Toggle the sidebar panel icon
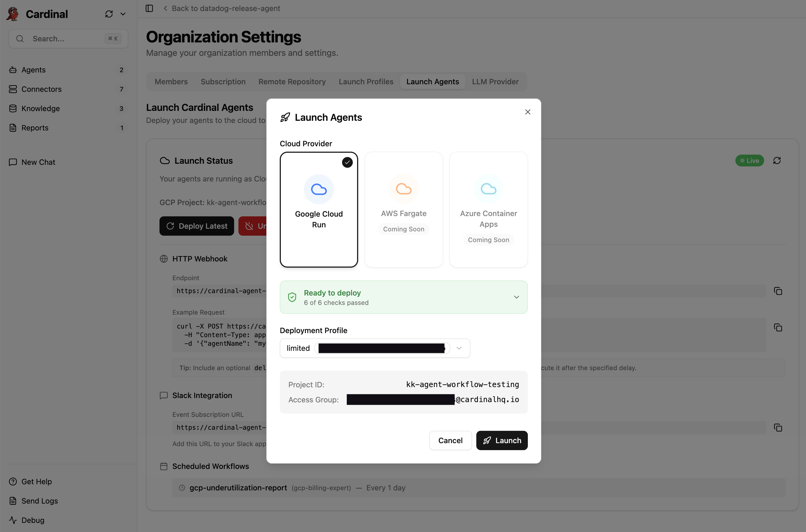 point(149,8)
